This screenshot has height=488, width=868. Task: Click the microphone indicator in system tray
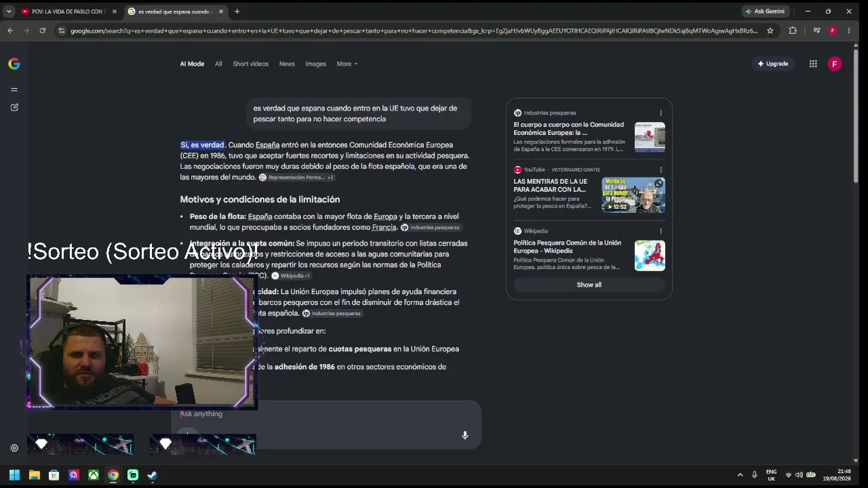click(x=754, y=475)
